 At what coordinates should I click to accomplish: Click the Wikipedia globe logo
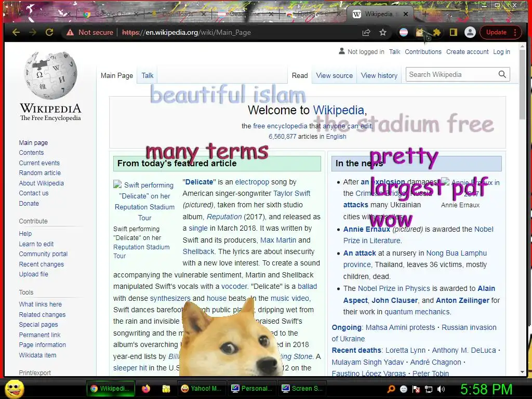point(50,75)
